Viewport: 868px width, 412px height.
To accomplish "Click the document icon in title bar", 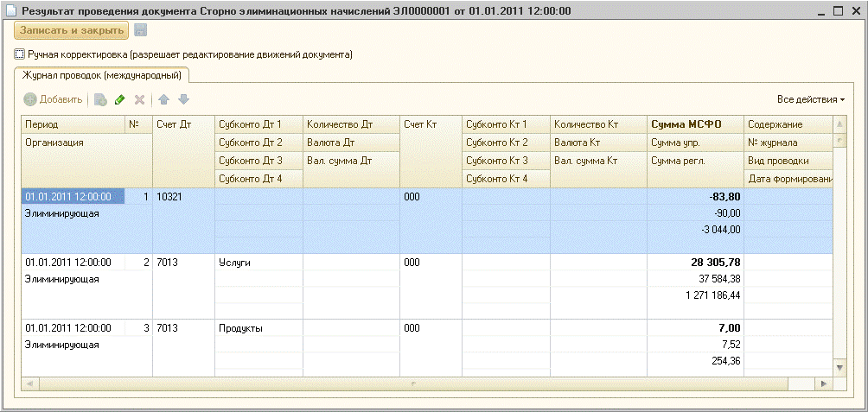I will [10, 10].
